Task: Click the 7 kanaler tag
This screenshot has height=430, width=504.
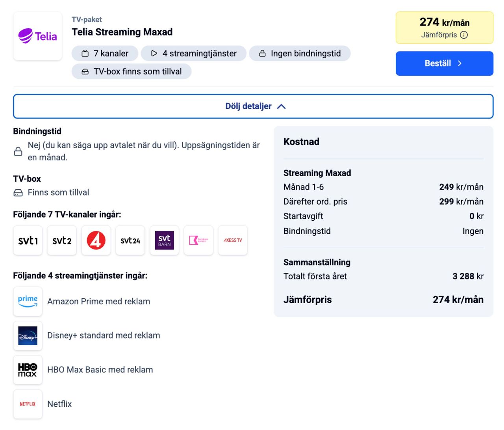Action: 105,54
